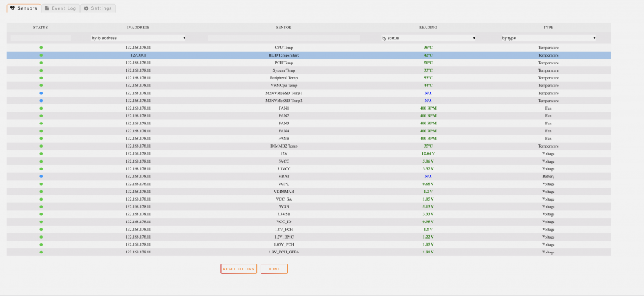This screenshot has width=644, height=296.
Task: Select the HDD Temperature sensor name
Action: pyautogui.click(x=283, y=55)
